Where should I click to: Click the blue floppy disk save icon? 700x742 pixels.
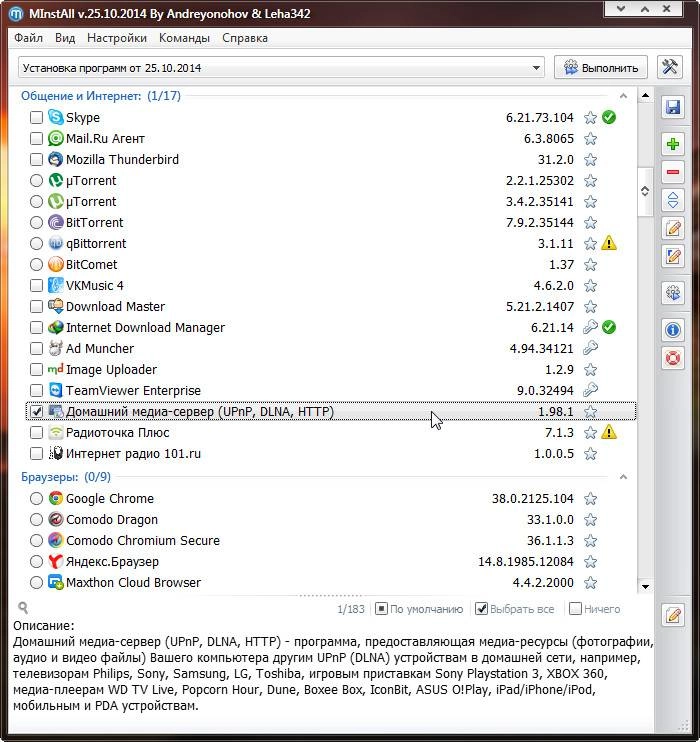coord(673,107)
